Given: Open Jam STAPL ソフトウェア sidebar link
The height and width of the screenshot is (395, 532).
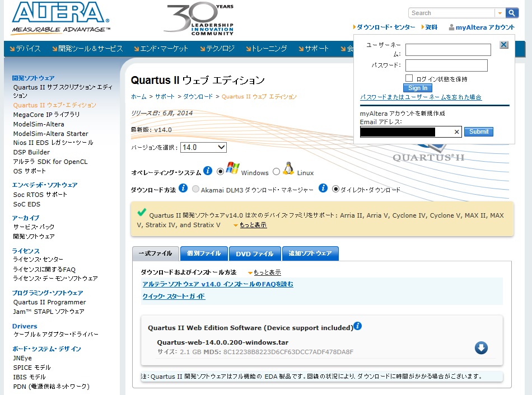Looking at the screenshot, I should tap(49, 312).
